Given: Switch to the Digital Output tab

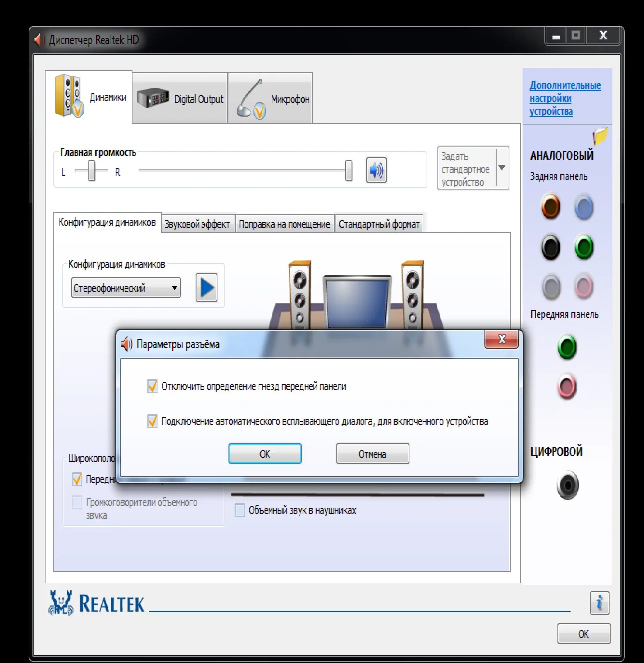Looking at the screenshot, I should click(180, 98).
